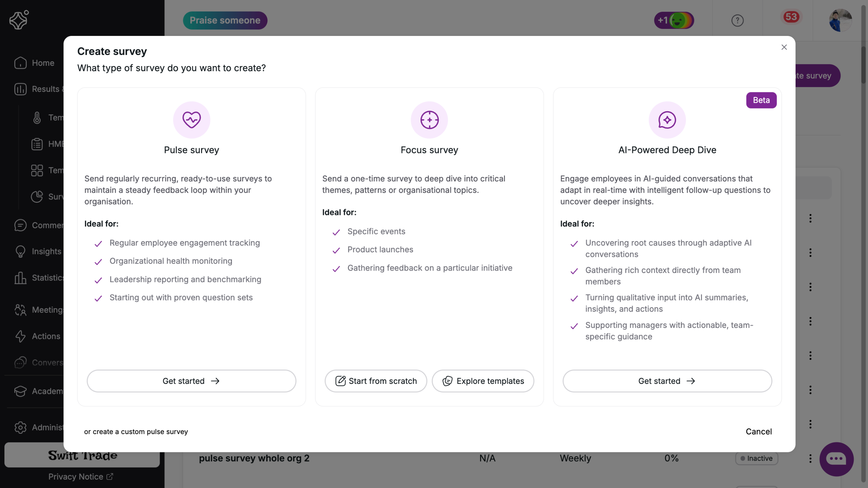
Task: Open options menu for pulse survey whole org 2
Action: click(x=810, y=458)
